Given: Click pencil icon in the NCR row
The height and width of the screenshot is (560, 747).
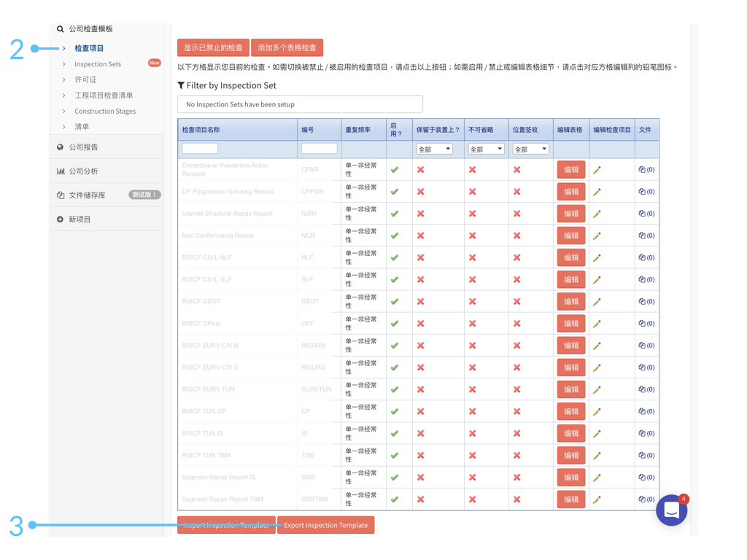Looking at the screenshot, I should (597, 236).
